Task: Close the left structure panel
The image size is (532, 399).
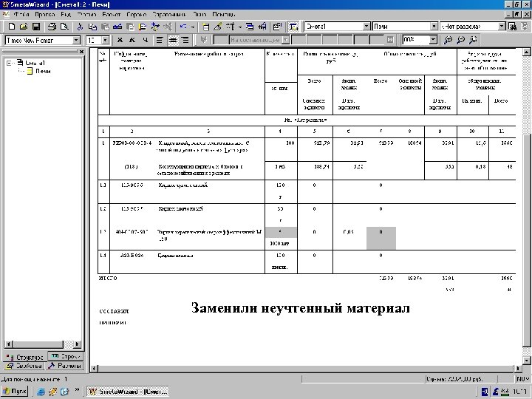Action: click(81, 52)
